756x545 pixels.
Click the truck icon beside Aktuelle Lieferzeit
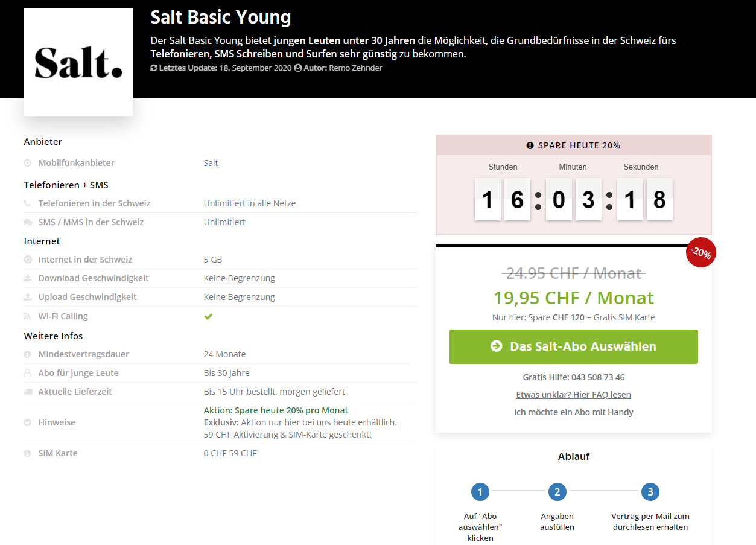pyautogui.click(x=28, y=392)
